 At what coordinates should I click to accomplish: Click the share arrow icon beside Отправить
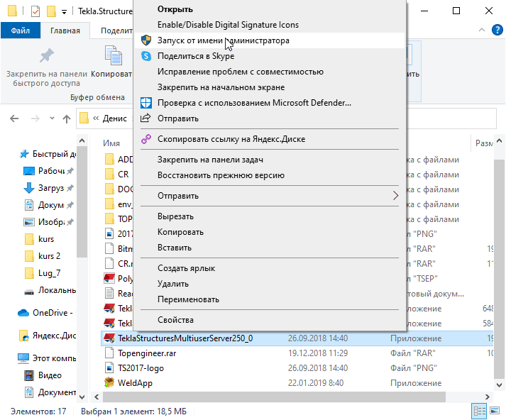(x=145, y=118)
